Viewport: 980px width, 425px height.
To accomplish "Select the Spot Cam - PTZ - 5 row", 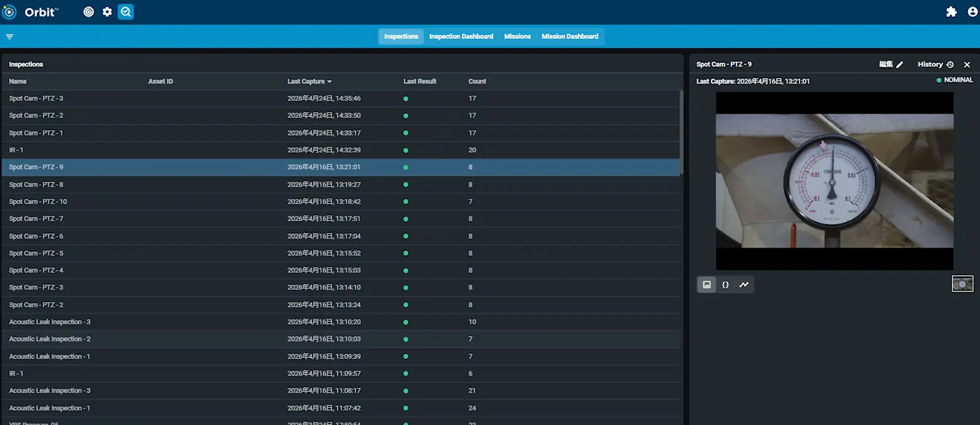I will 341,253.
